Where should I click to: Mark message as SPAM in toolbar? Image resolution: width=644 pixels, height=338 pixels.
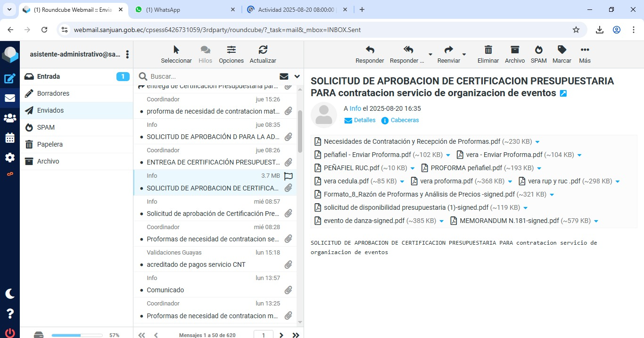coord(538,50)
